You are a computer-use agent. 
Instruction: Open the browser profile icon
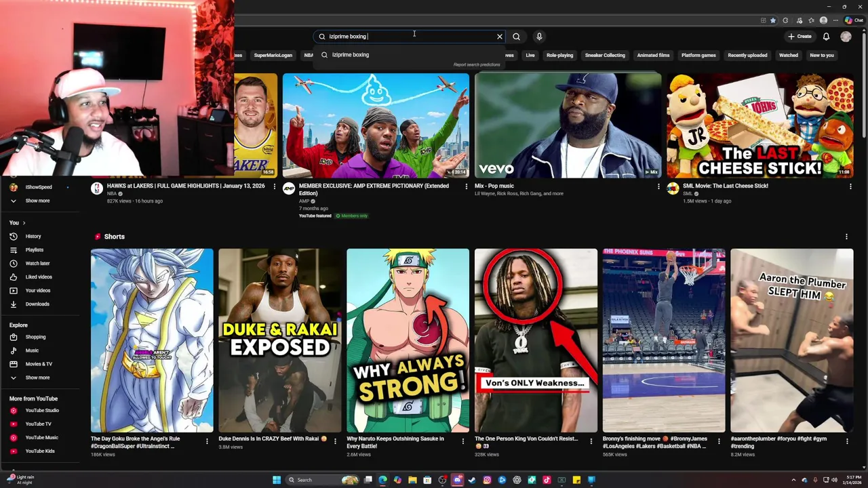[823, 20]
